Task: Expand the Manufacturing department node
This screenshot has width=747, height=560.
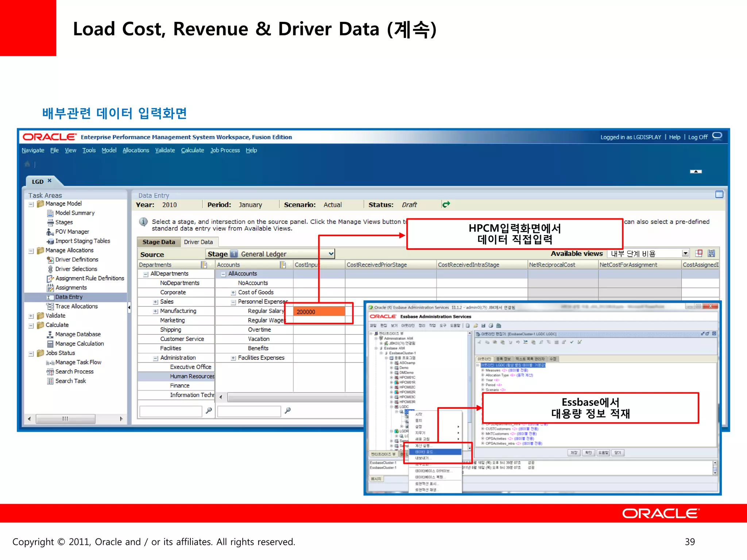Action: click(156, 311)
